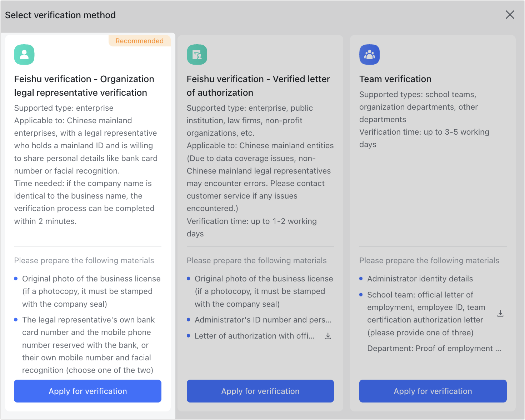This screenshot has width=525, height=420.
Task: Click the green avatar badge above Feishu verification
Action: coord(24,54)
